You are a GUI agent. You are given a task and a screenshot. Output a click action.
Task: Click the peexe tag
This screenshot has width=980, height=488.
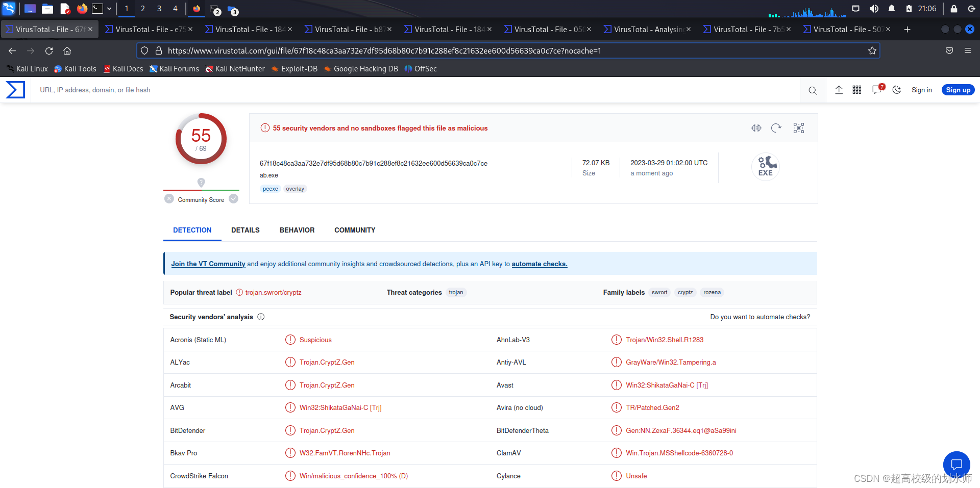point(271,189)
